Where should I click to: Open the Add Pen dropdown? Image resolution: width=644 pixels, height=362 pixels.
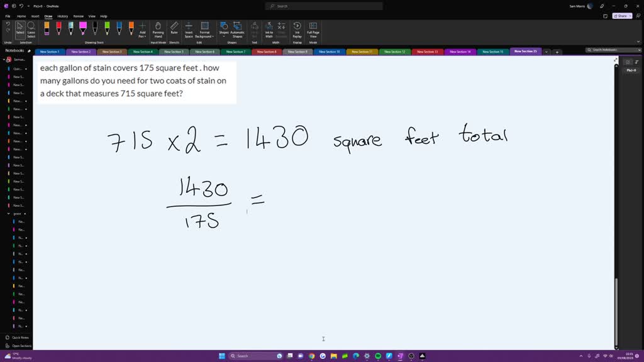coord(143,30)
